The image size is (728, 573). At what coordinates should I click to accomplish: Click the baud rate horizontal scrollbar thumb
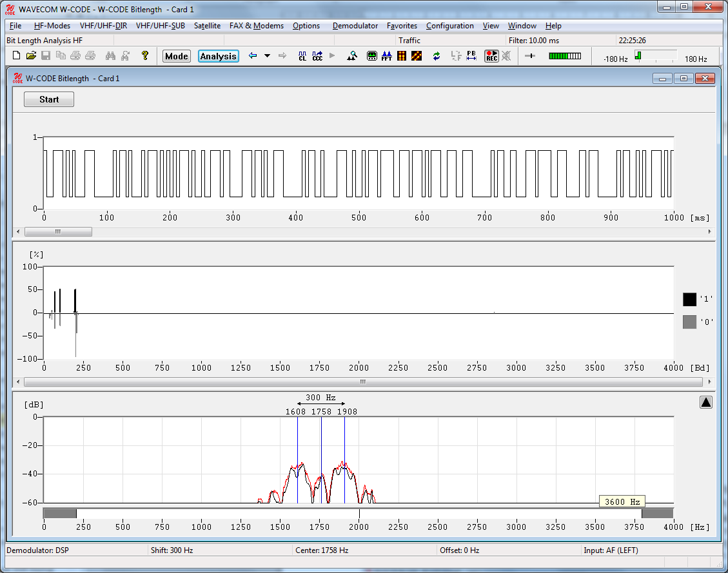point(363,382)
